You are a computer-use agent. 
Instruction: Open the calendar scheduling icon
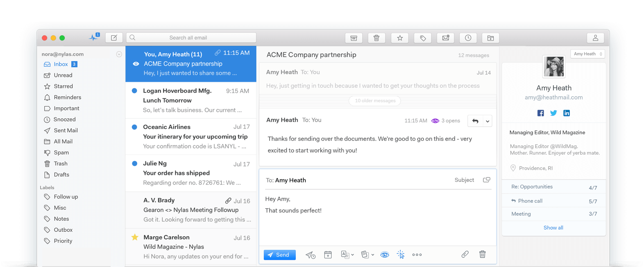coord(328,255)
